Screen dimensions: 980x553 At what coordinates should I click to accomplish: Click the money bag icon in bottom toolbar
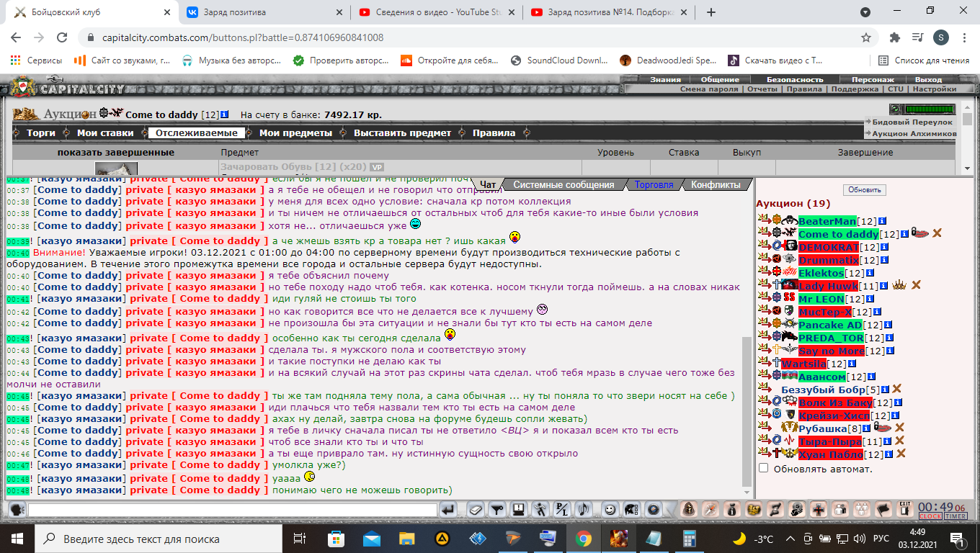732,510
